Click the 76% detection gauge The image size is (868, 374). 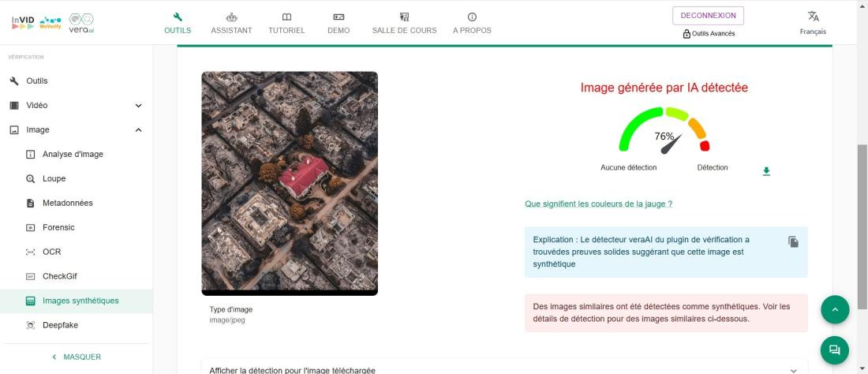click(664, 132)
